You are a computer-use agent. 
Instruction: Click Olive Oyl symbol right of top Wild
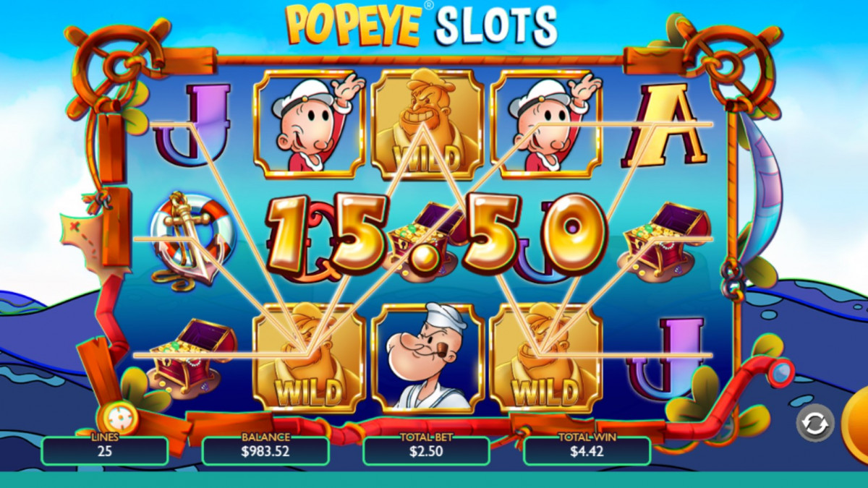[546, 124]
